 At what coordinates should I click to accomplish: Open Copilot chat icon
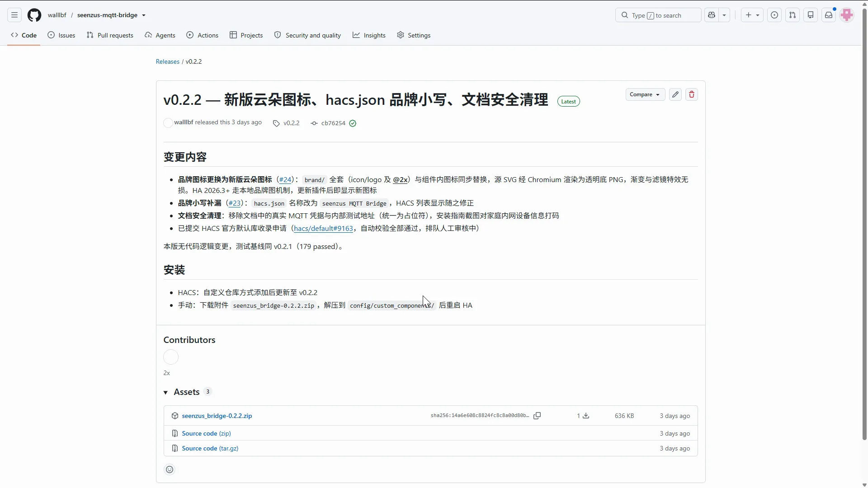pyautogui.click(x=712, y=15)
